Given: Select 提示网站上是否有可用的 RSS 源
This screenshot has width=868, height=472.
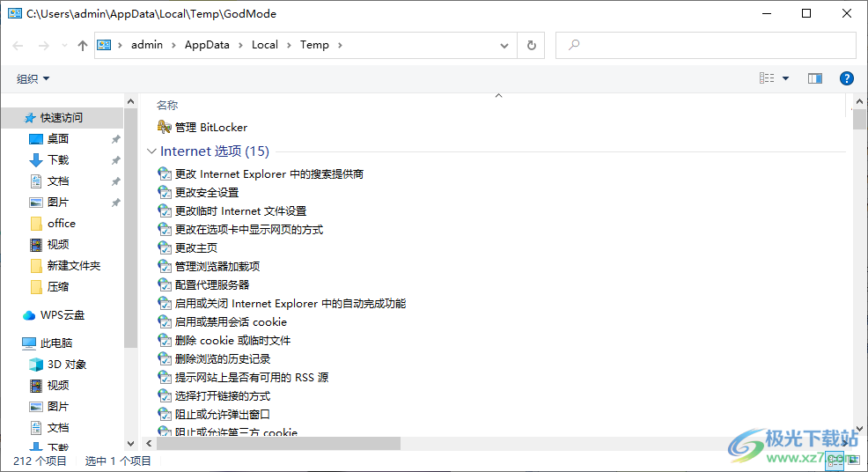Looking at the screenshot, I should pos(243,377).
